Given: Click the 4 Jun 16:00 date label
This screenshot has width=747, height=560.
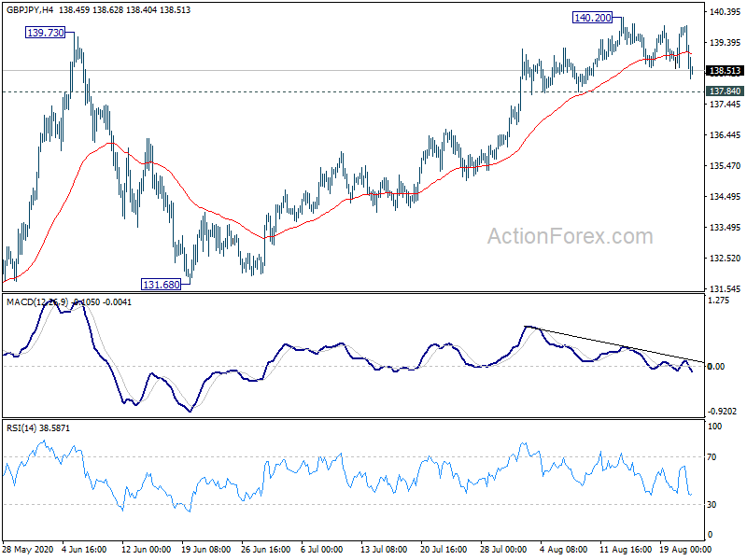Looking at the screenshot, I should 83,549.
